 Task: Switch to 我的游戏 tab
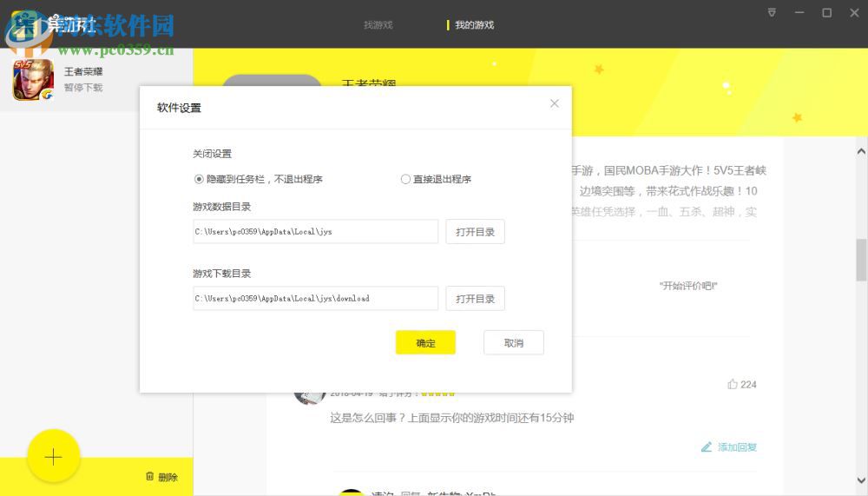click(x=474, y=25)
